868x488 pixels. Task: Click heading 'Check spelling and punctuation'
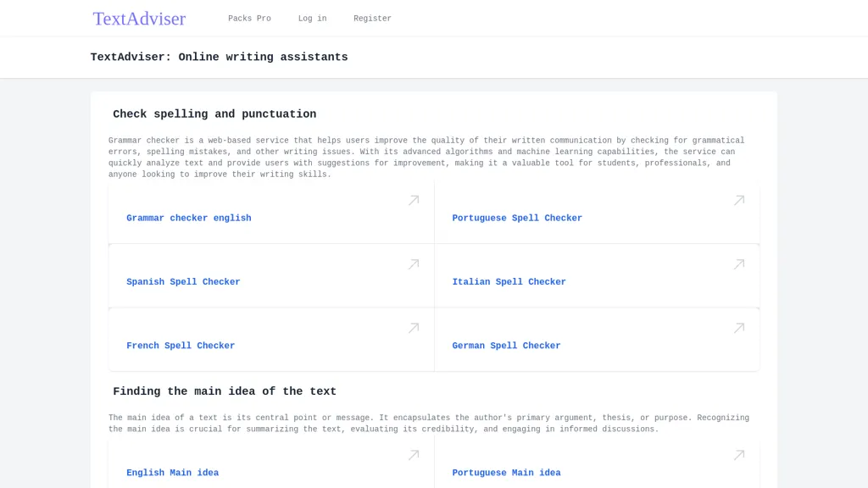(214, 114)
